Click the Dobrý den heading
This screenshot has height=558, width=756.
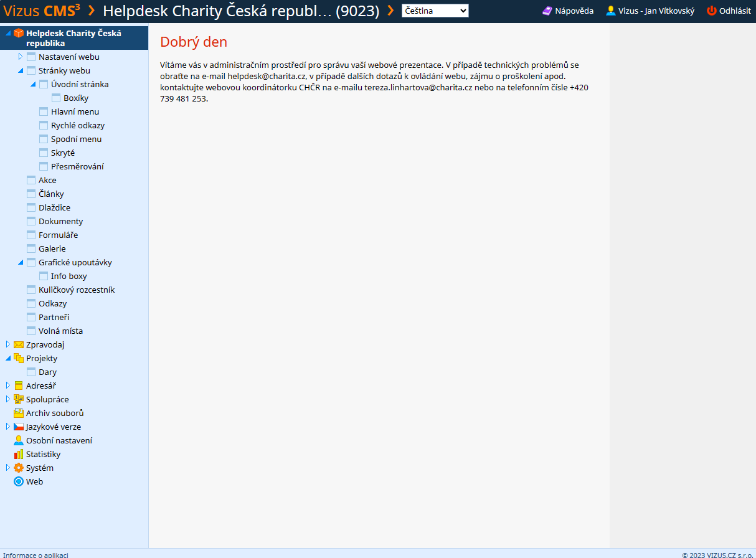pyautogui.click(x=194, y=42)
